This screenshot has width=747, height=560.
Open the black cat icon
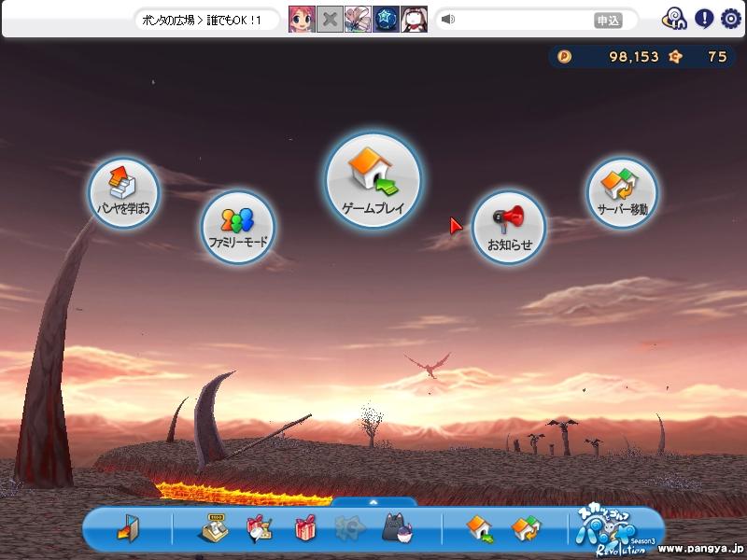coord(398,527)
